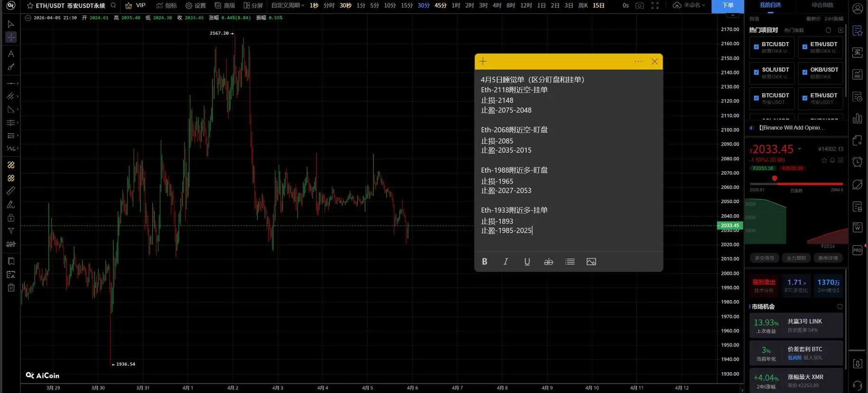Select the ruler measurement tool
The width and height of the screenshot is (868, 393).
pyautogui.click(x=11, y=191)
